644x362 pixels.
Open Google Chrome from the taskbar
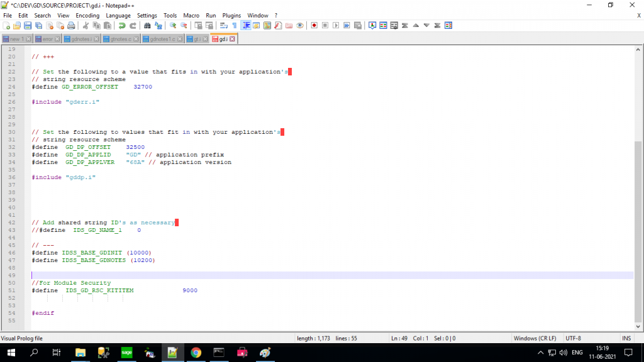(x=195, y=353)
